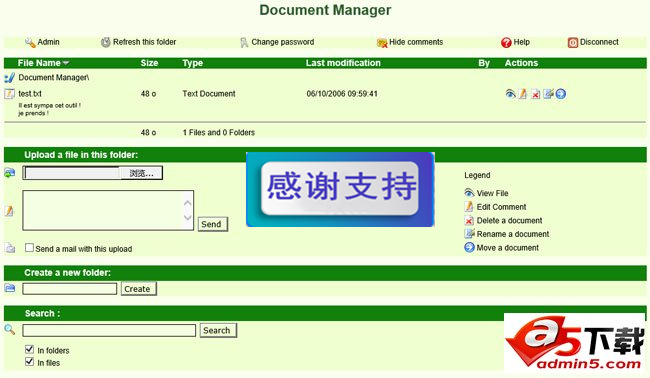Image resolution: width=650 pixels, height=378 pixels.
Task: Click the view file eye icon for test.txt
Action: point(510,94)
